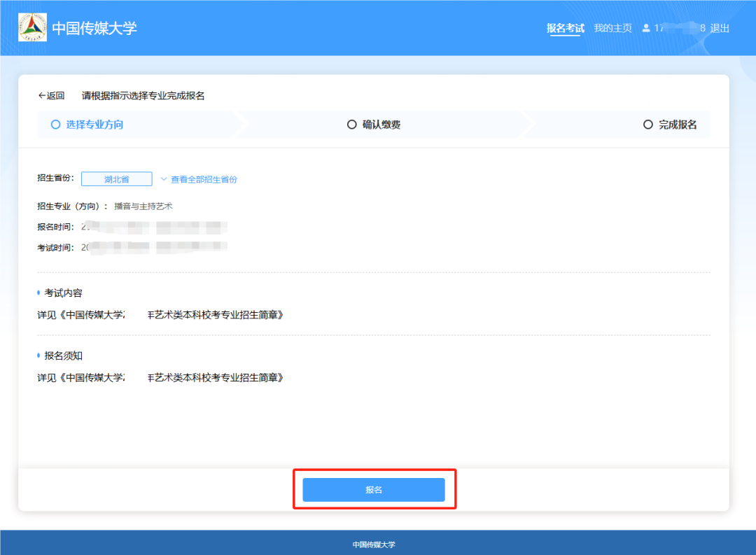The width and height of the screenshot is (756, 555).
Task: Switch to 我的主页 tab
Action: pyautogui.click(x=612, y=29)
